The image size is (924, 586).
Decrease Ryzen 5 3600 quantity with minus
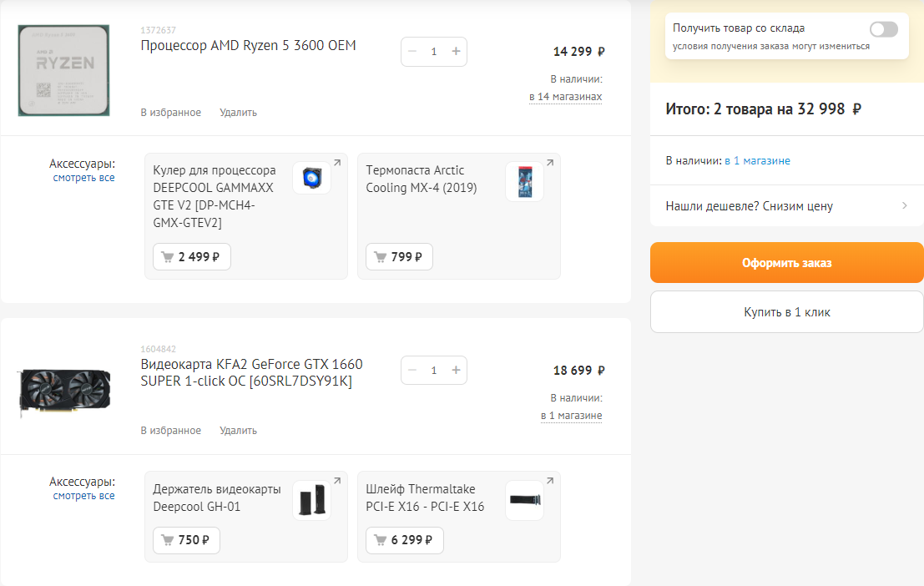point(412,52)
